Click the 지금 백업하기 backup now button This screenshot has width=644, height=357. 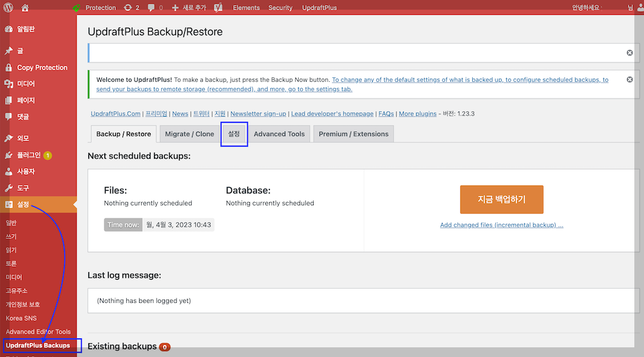[502, 199]
